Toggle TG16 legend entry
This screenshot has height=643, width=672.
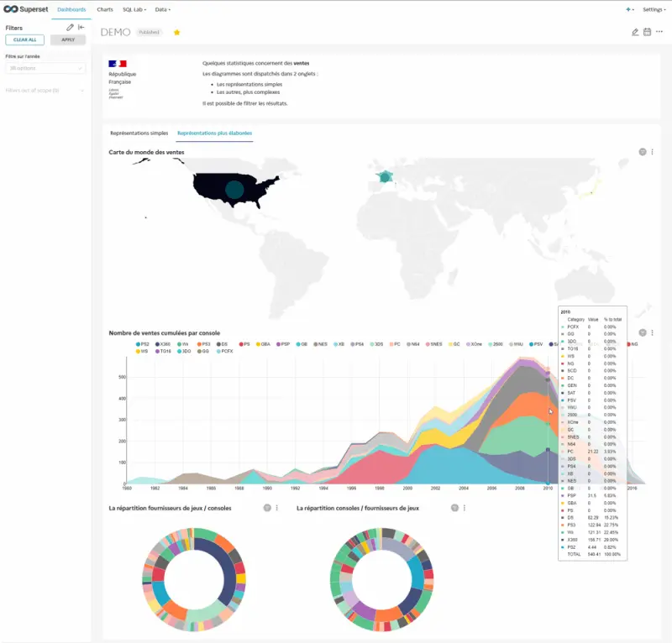click(x=163, y=351)
